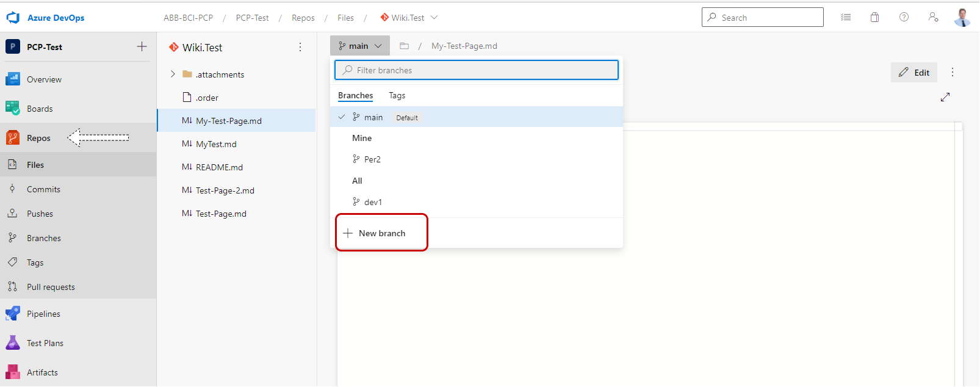980x387 pixels.
Task: Click the Repos breadcrumb link
Action: [x=303, y=18]
